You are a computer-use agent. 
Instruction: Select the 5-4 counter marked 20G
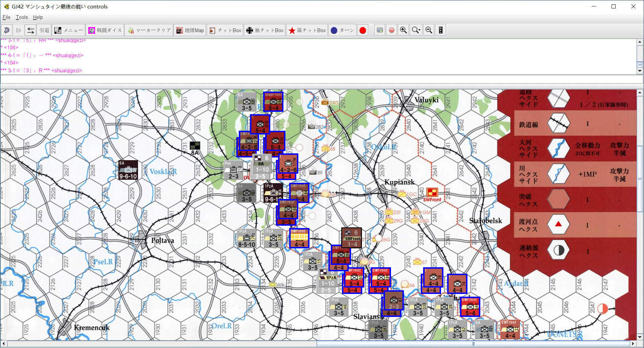click(x=260, y=124)
